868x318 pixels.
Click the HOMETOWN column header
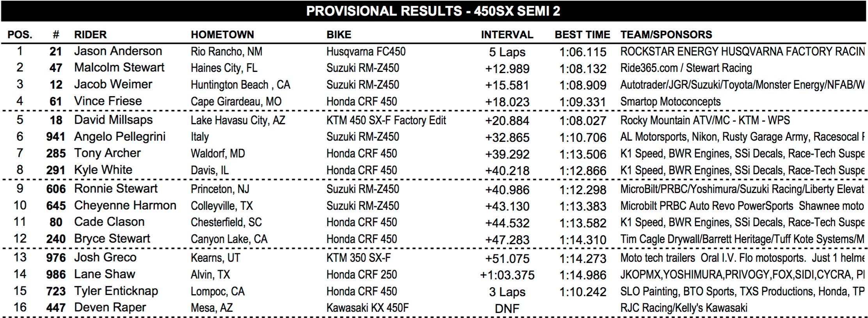[x=222, y=34]
